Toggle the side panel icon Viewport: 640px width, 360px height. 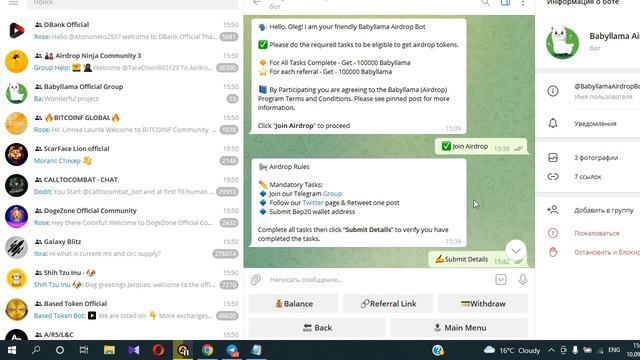tap(505, 2)
